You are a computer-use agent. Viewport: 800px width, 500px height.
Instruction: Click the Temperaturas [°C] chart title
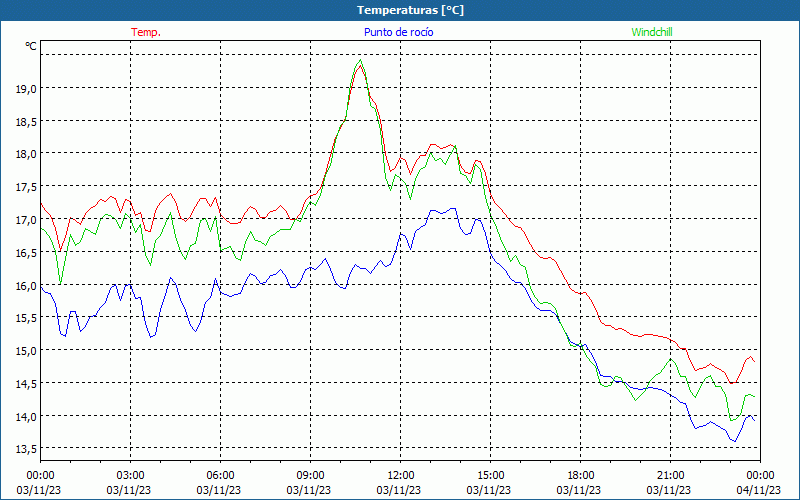tap(410, 10)
